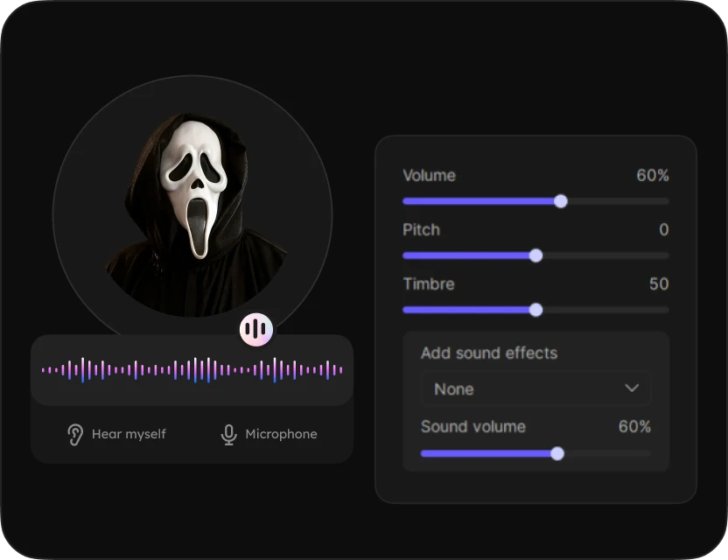The height and width of the screenshot is (560, 728).
Task: Expand sound effects list via chevron arrow
Action: 632,388
